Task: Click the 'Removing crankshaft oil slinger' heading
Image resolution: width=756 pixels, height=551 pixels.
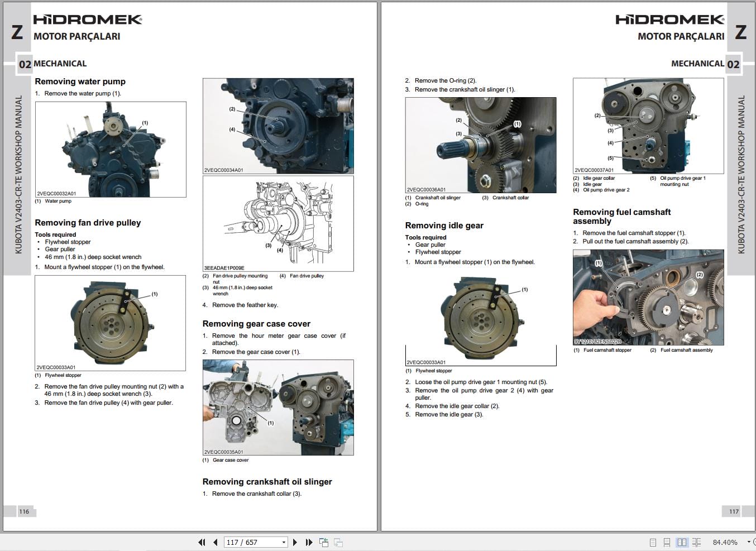Action: point(267,482)
